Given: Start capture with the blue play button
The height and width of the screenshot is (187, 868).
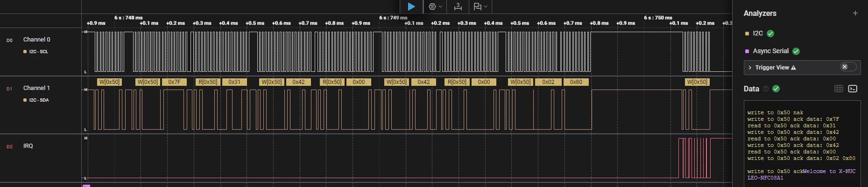Looking at the screenshot, I should point(411,7).
